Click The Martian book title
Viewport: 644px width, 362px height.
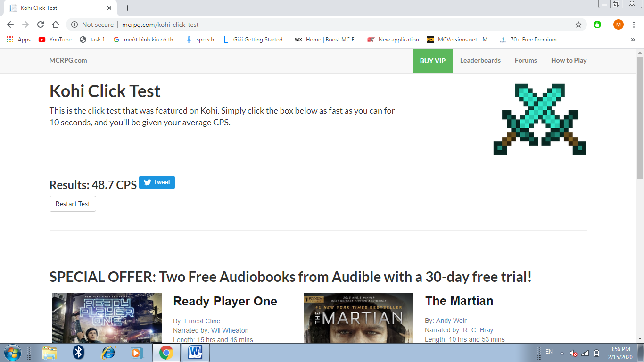pos(459,301)
